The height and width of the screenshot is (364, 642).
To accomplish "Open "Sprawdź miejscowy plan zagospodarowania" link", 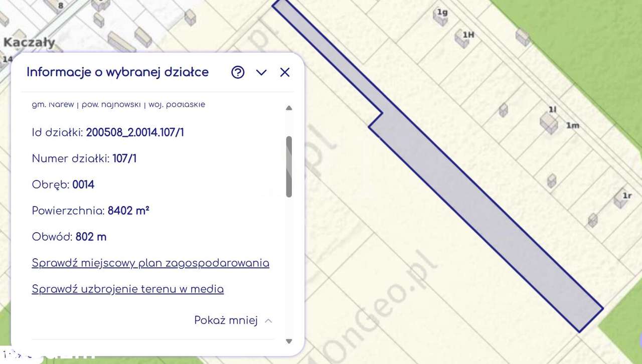I will [150, 263].
